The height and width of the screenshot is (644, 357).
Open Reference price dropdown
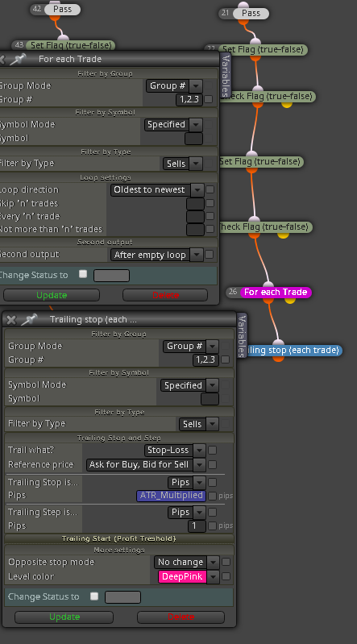pos(199,464)
